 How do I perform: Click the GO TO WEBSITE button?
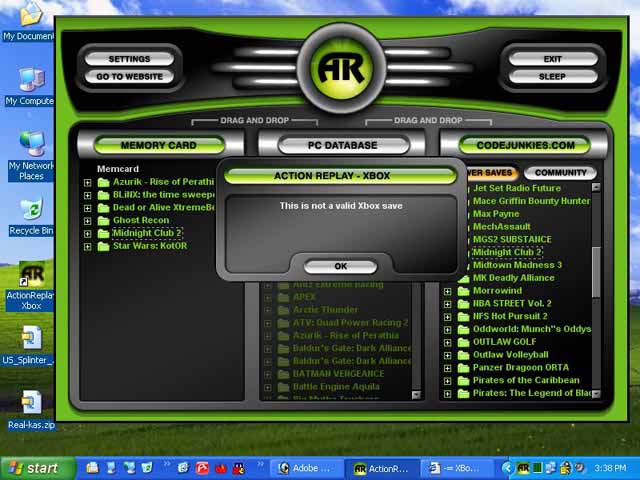click(x=129, y=76)
